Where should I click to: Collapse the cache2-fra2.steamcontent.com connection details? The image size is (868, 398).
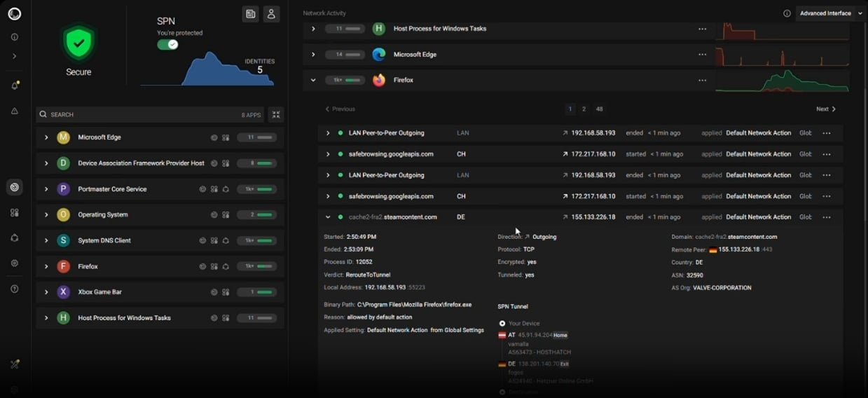(x=328, y=217)
